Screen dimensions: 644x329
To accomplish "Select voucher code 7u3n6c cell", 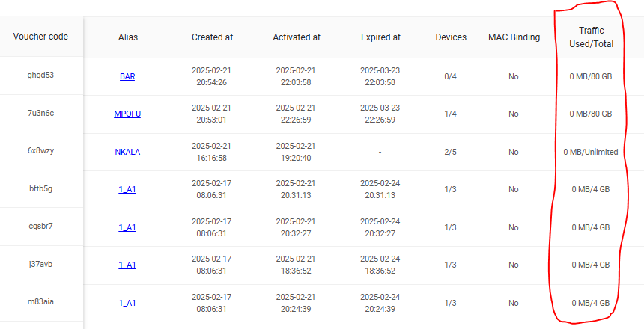I will pyautogui.click(x=40, y=113).
